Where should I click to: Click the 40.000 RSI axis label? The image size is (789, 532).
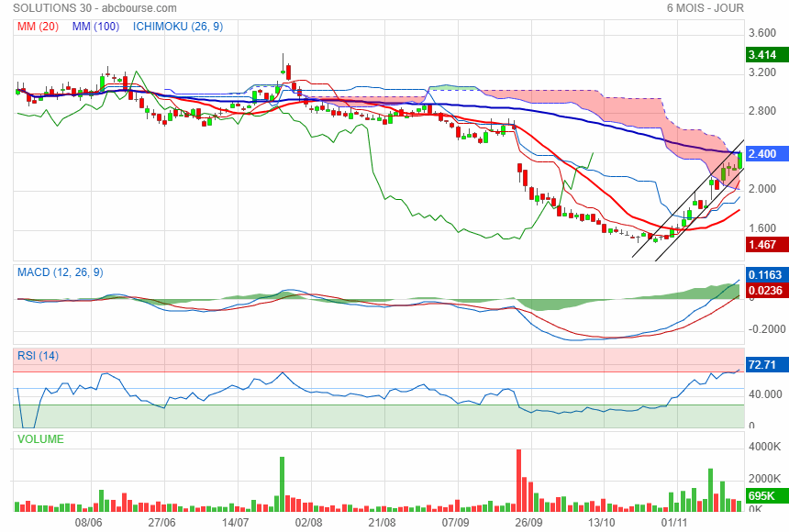[765, 394]
